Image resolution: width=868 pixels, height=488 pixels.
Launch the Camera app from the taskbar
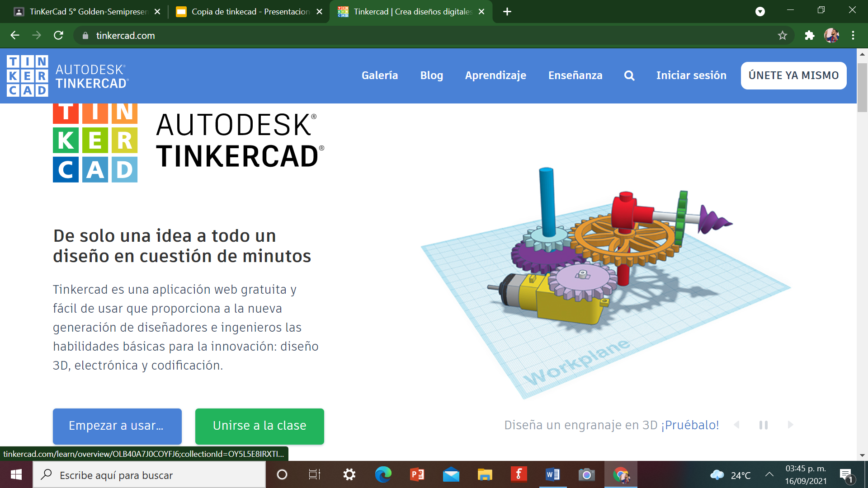[586, 475]
